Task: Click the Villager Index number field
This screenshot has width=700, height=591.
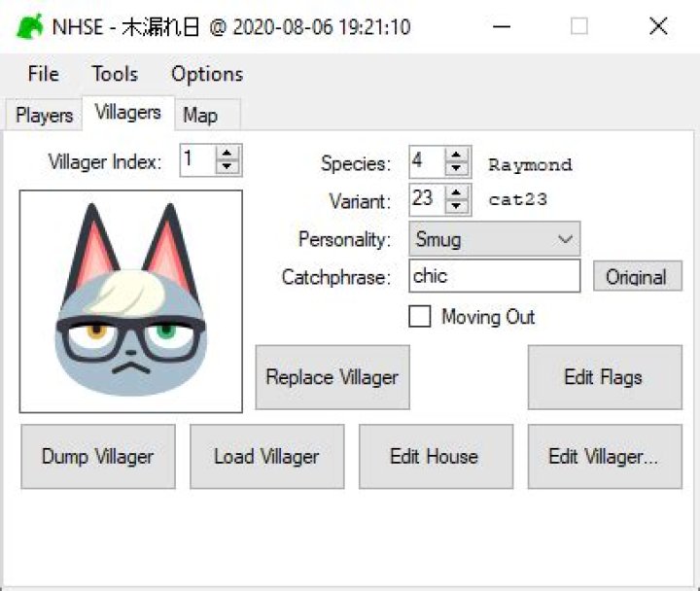Action: [x=198, y=159]
